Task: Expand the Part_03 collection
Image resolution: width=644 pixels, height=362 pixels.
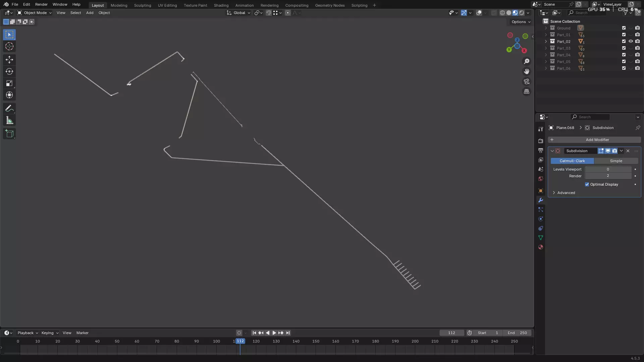Action: tap(546, 48)
